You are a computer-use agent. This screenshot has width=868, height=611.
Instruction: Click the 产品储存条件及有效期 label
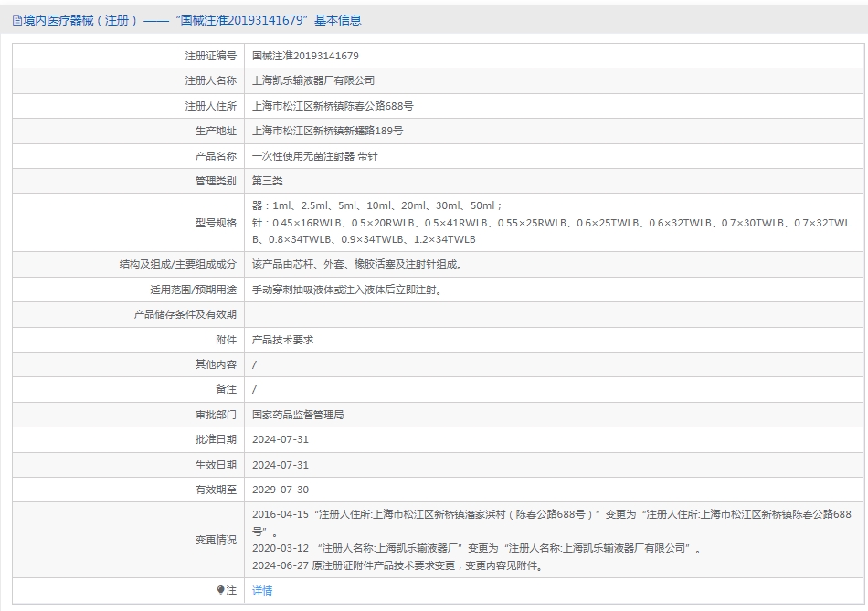tap(185, 314)
